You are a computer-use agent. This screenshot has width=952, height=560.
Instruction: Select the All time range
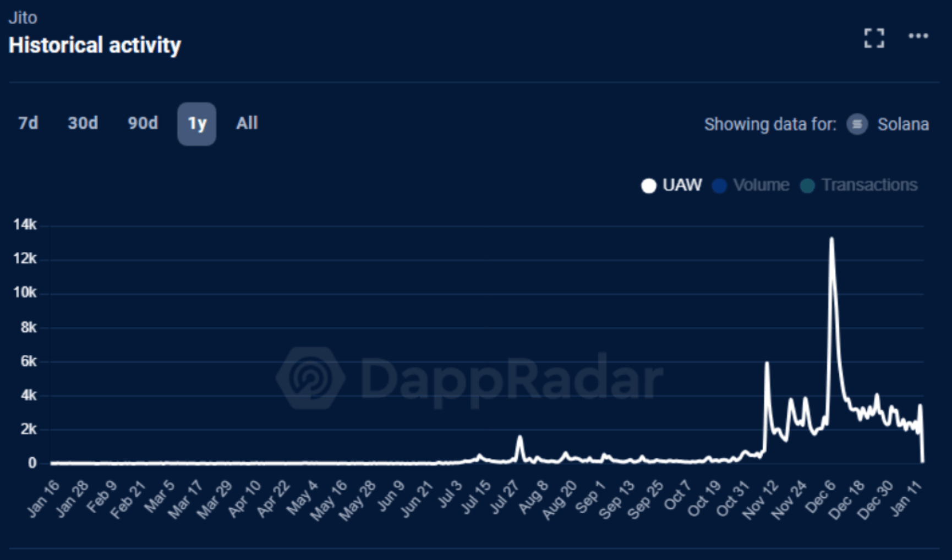point(247,123)
